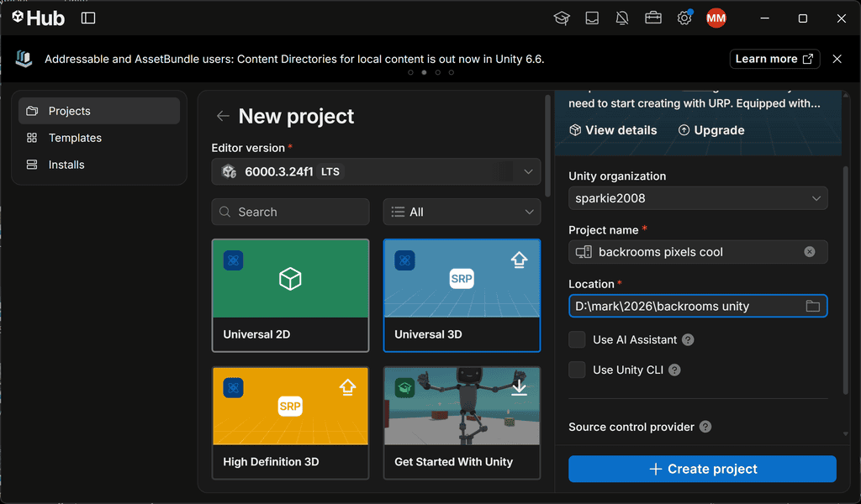Screen dimensions: 861x504
Task: Focus the template Search field
Action: click(290, 212)
